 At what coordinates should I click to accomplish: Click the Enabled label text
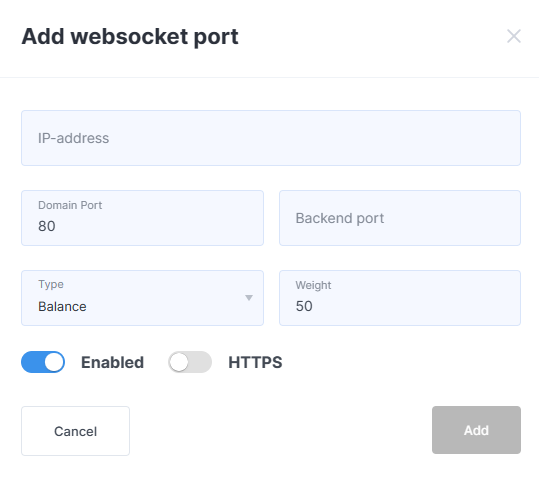click(x=112, y=362)
